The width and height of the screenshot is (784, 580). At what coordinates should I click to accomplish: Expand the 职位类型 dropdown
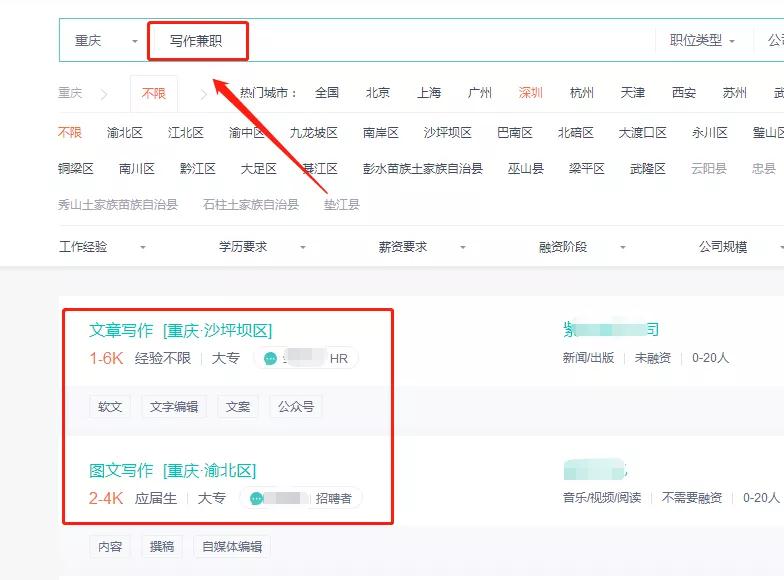click(702, 41)
